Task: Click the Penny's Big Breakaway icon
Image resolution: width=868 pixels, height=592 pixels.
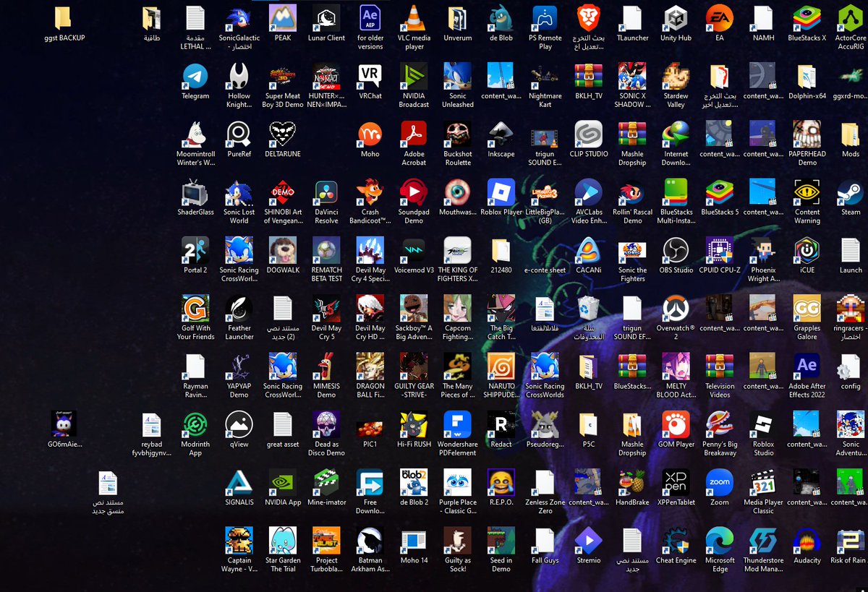Action: [x=720, y=424]
